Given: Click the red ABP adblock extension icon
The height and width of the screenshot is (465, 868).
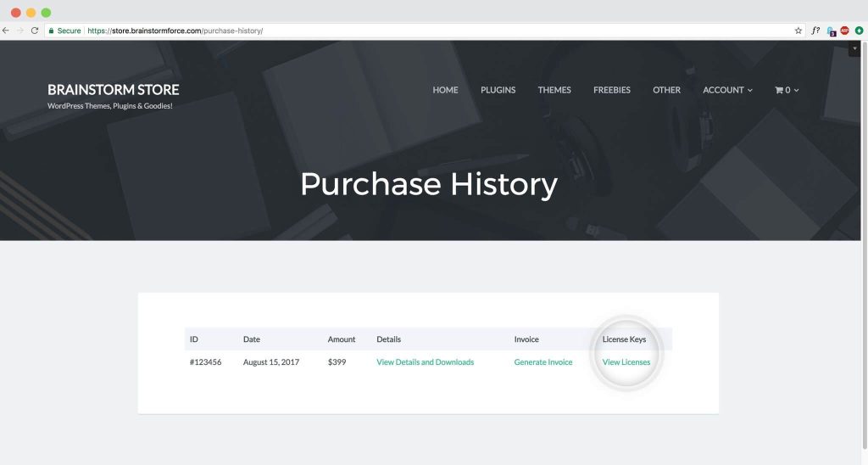Looking at the screenshot, I should 845,31.
